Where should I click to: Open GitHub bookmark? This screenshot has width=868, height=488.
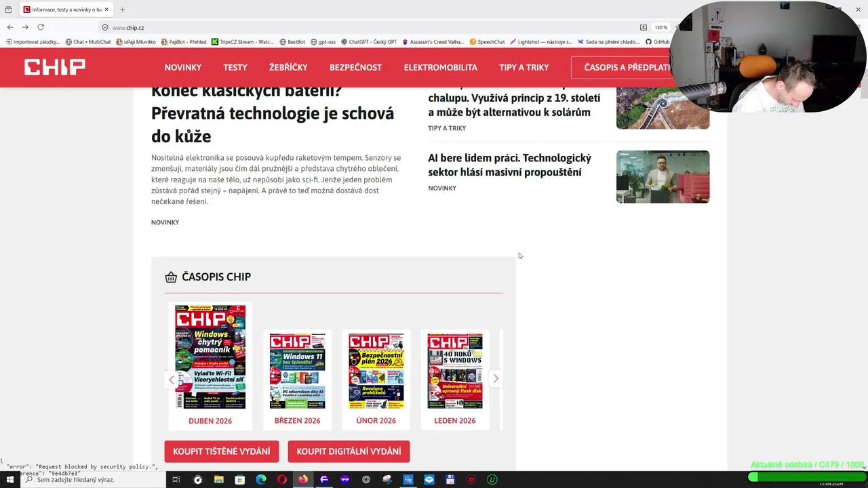[657, 42]
